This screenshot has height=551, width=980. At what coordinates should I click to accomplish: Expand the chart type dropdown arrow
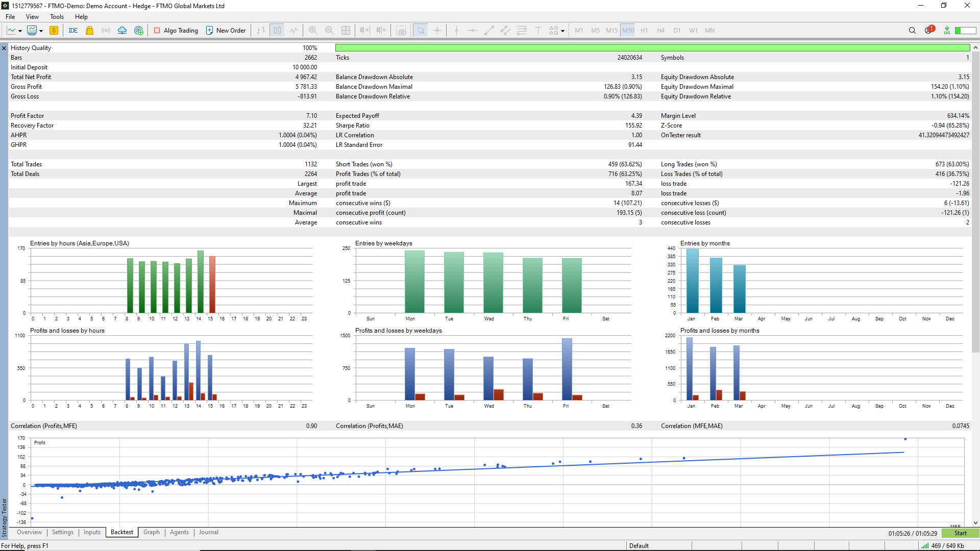(x=20, y=31)
